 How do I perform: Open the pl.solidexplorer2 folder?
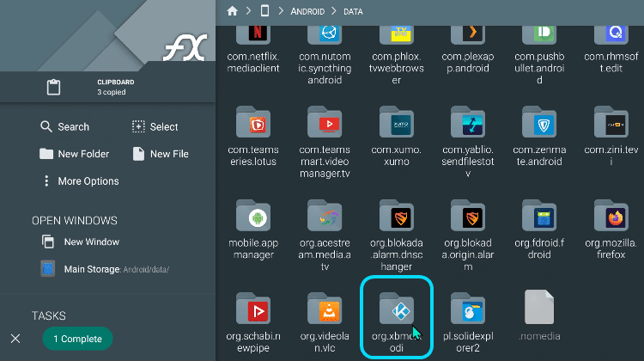coord(468,323)
